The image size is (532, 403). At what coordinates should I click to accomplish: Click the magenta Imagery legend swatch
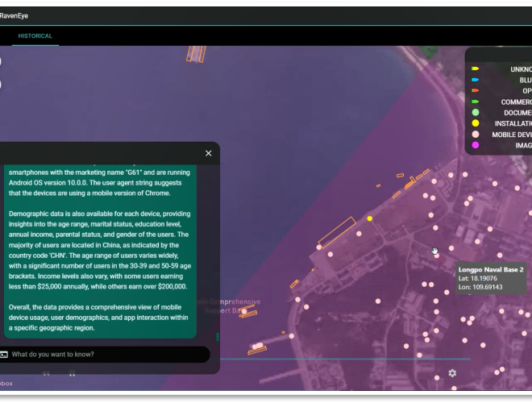476,146
